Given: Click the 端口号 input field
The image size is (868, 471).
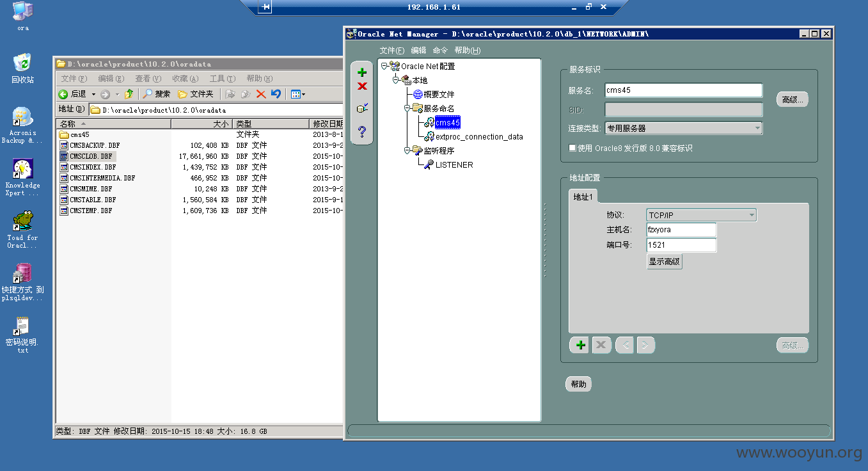Looking at the screenshot, I should click(681, 245).
